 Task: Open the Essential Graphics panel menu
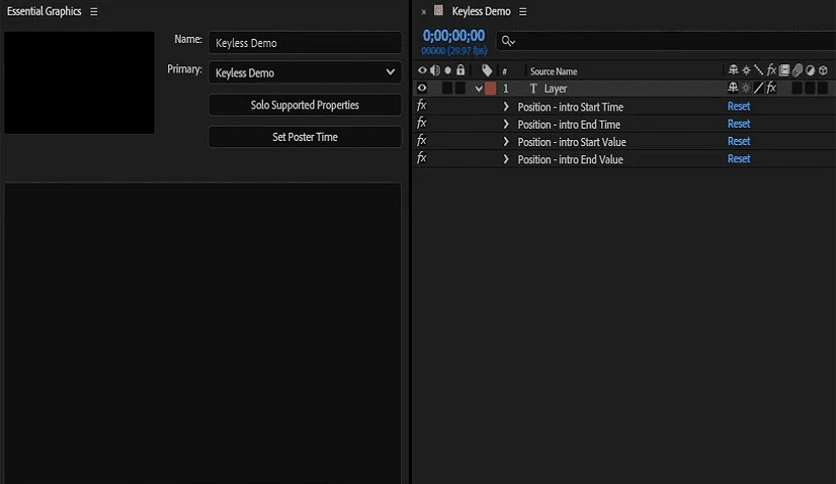[94, 11]
